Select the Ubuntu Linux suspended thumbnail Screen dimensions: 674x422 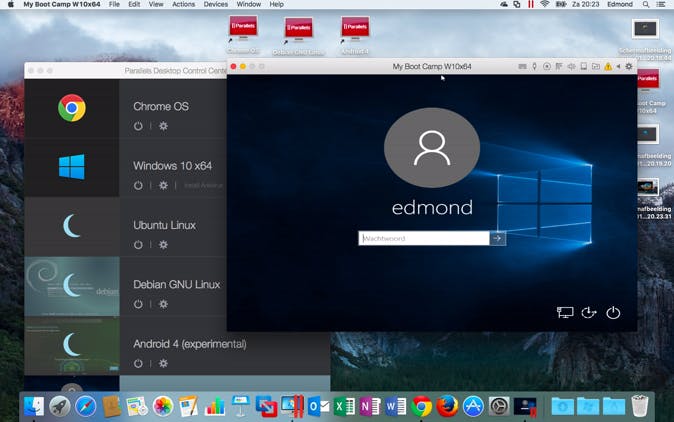[x=72, y=226]
